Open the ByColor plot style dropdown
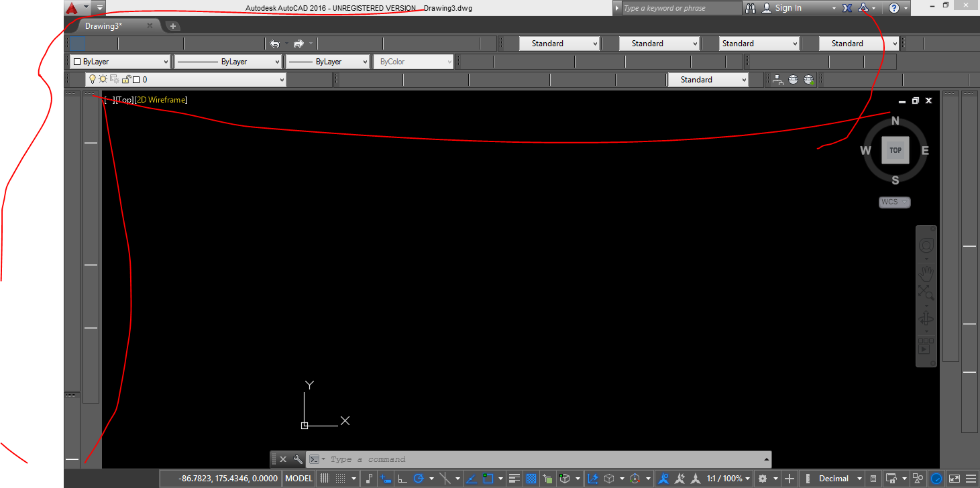 (x=413, y=62)
